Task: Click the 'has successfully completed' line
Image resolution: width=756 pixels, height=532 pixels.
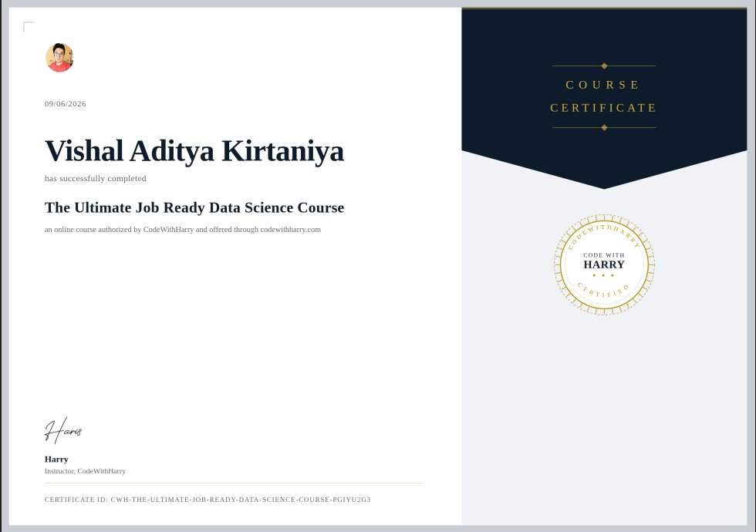Action: coord(96,178)
